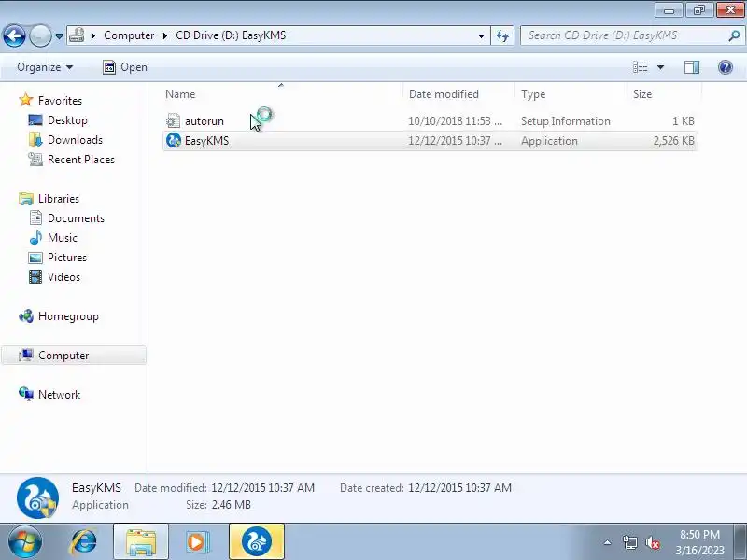
Task: Open the recent pages dropdown arrow
Action: point(59,36)
